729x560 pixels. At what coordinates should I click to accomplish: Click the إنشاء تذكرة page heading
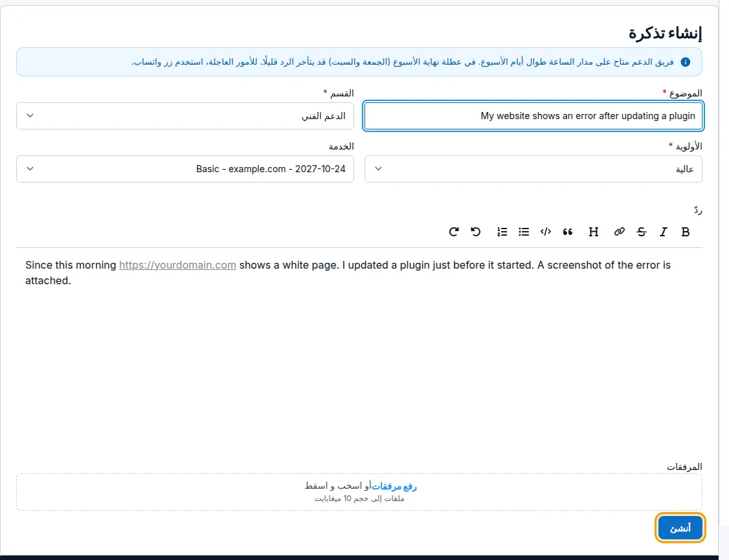tap(666, 34)
